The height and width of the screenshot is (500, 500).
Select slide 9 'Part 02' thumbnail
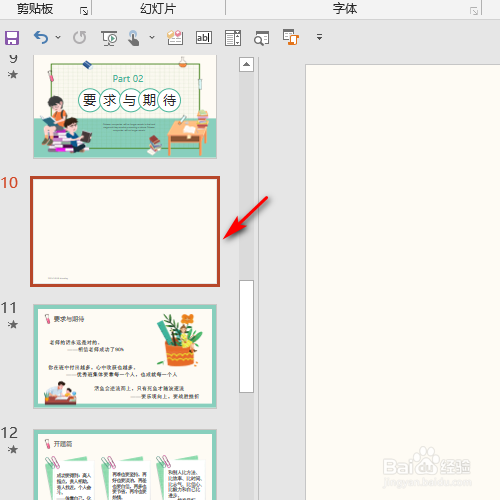pyautogui.click(x=125, y=106)
